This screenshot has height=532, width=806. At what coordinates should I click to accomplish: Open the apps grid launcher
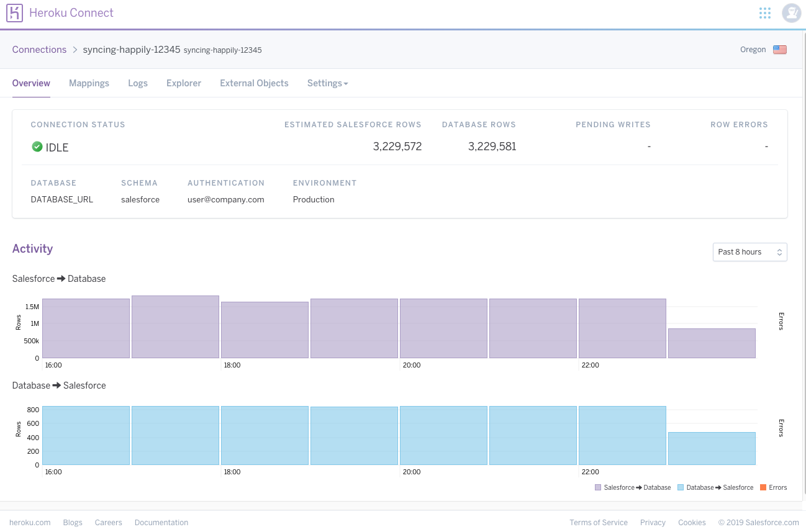[765, 13]
